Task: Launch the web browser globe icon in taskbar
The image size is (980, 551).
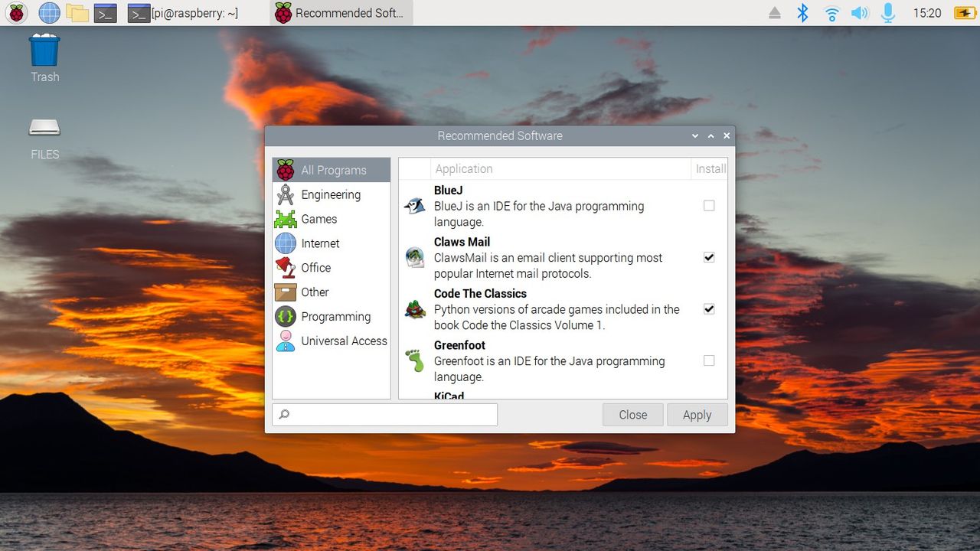Action: (49, 13)
